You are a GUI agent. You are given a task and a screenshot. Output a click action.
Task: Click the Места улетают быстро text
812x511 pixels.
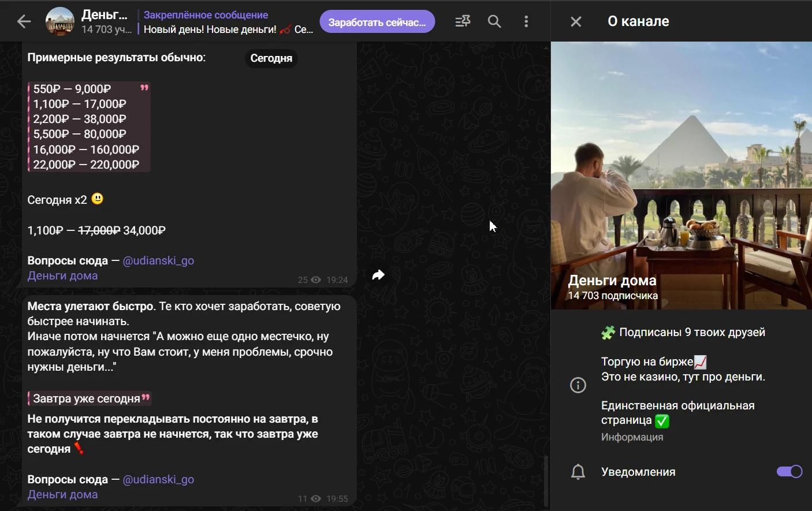pos(91,307)
